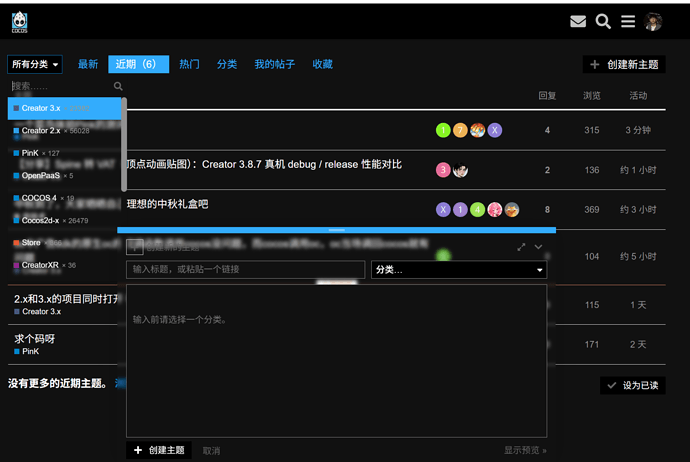Click purple avatar '1' in 中秋礼盒 row

460,209
